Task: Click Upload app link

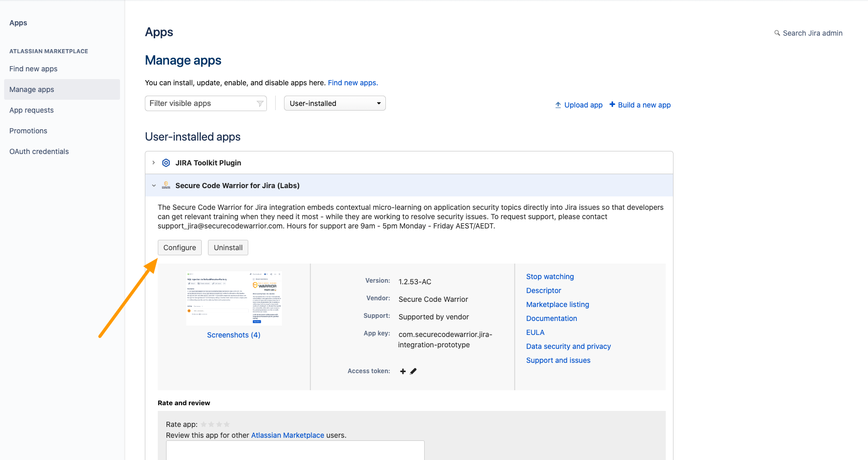Action: pyautogui.click(x=579, y=105)
